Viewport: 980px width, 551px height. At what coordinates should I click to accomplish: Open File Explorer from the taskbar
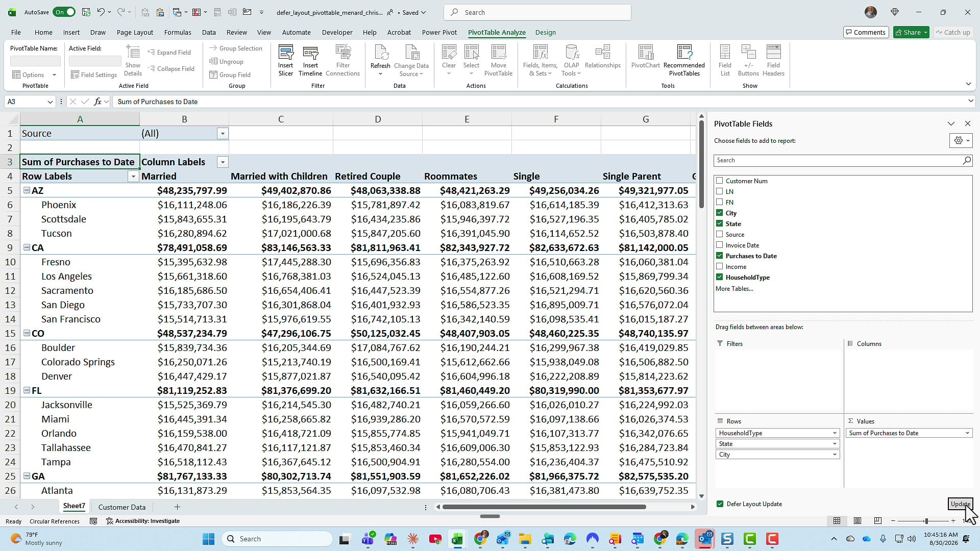525,539
